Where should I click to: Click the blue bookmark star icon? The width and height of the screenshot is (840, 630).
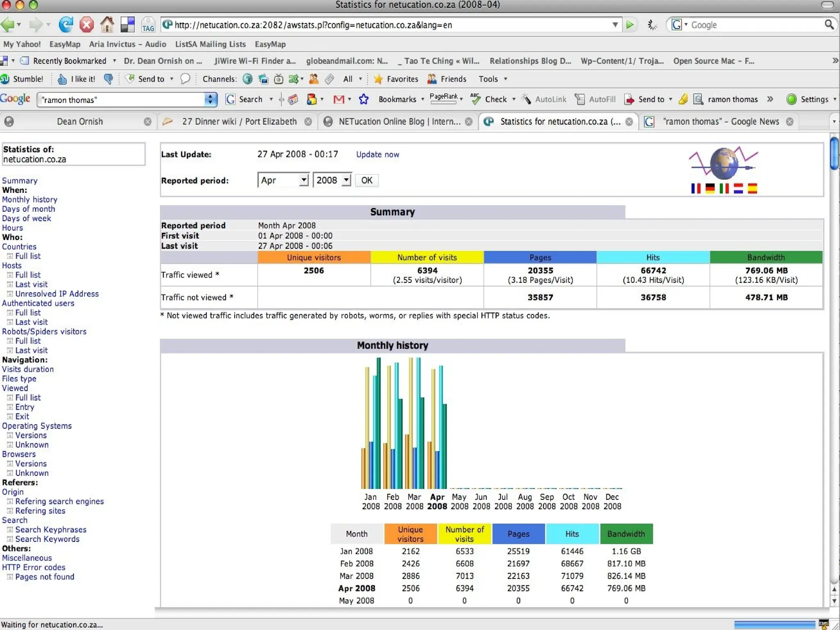(x=364, y=99)
